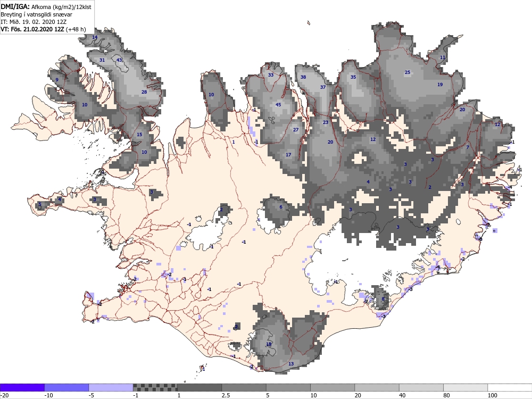
Task: Click the legend label '-5'
Action: point(92,395)
